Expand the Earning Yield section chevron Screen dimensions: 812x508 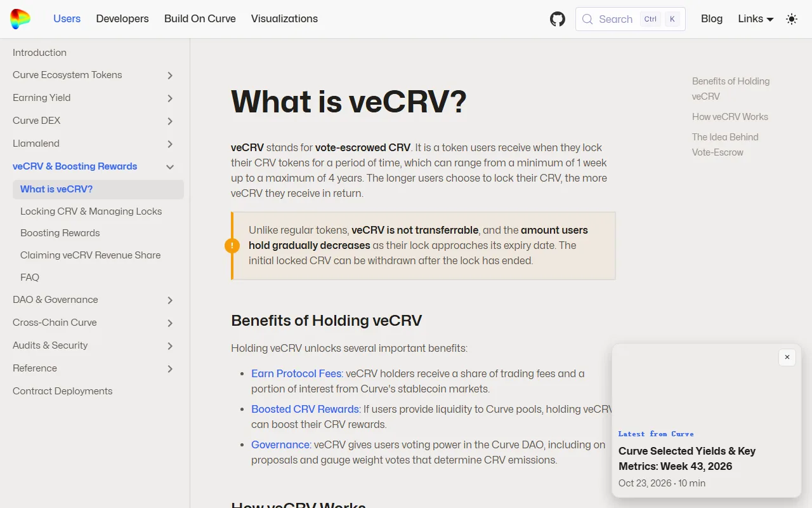pos(170,98)
